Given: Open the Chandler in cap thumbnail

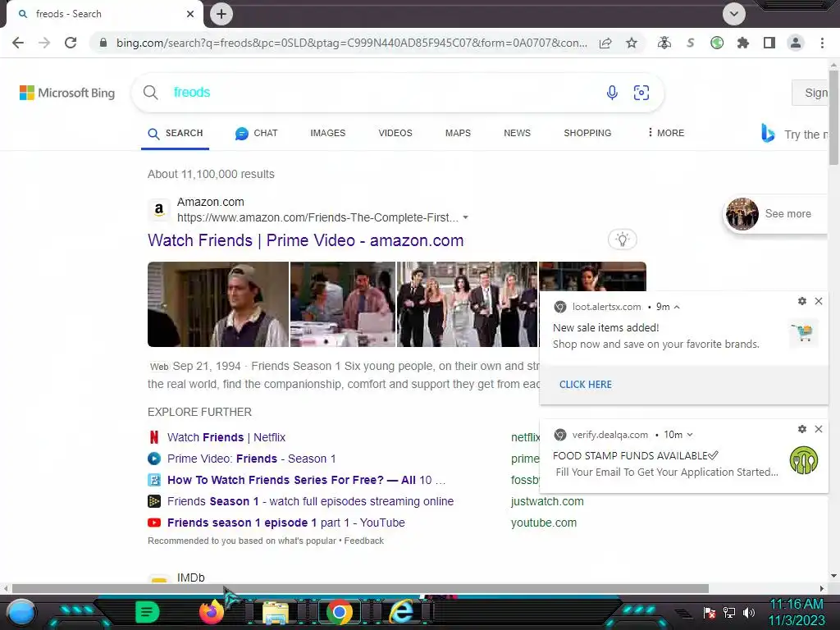Looking at the screenshot, I should (218, 304).
